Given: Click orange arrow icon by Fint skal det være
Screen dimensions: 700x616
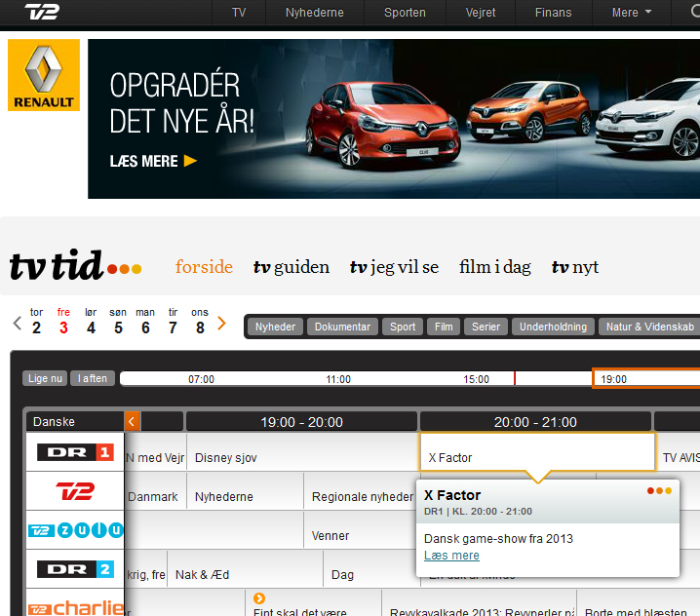Looking at the screenshot, I should pyautogui.click(x=259, y=598).
